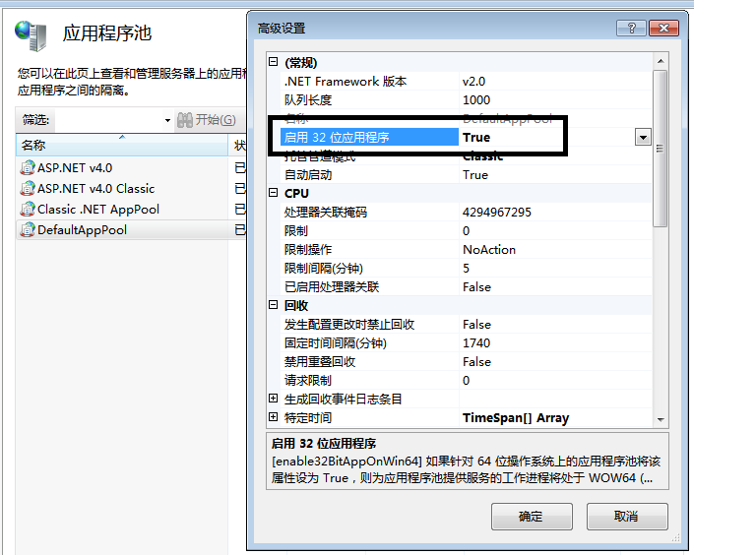
Task: Click the v2.0 framework version value
Action: [473, 82]
